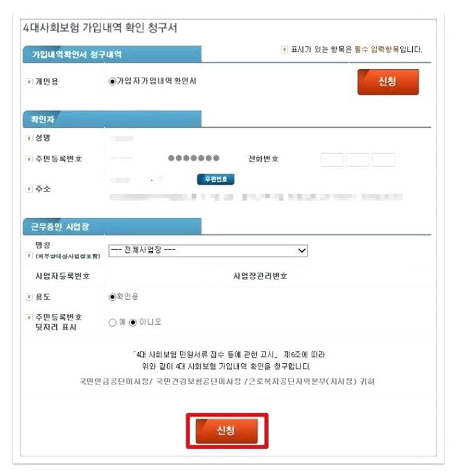Click the first phone number input box
Screen dimensions: 457x476
coord(332,159)
